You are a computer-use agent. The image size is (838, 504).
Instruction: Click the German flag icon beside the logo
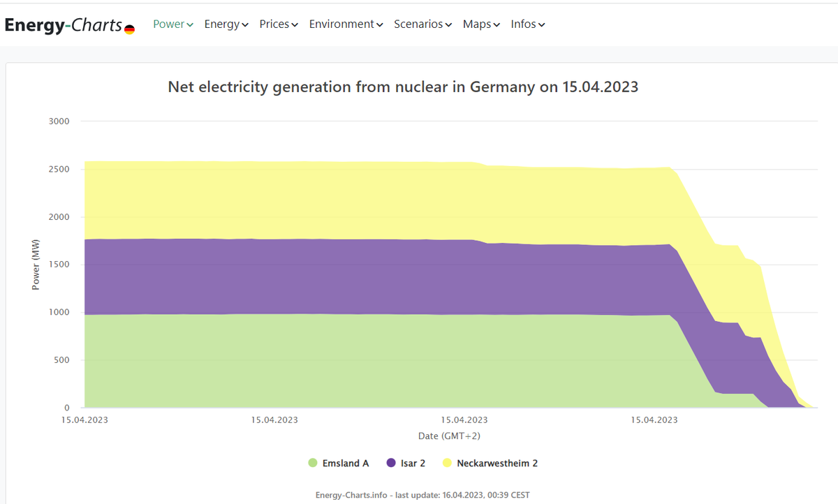[x=129, y=29]
